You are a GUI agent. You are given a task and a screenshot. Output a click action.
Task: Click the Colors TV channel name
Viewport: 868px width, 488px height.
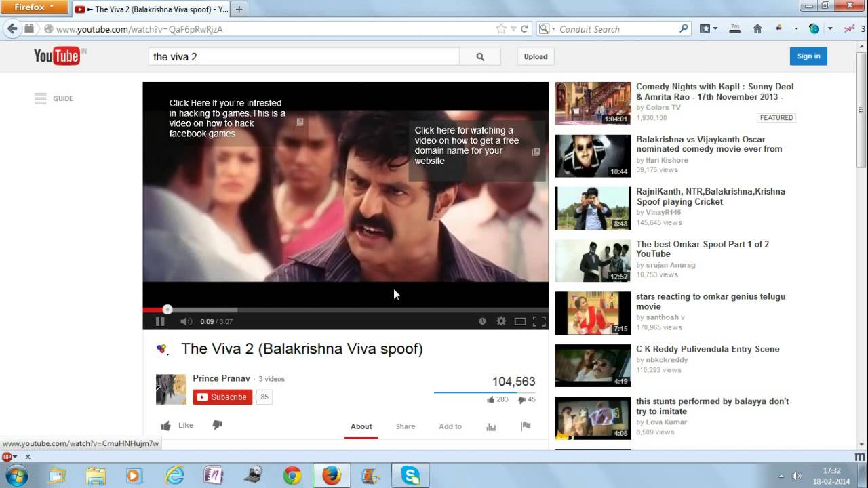(663, 108)
